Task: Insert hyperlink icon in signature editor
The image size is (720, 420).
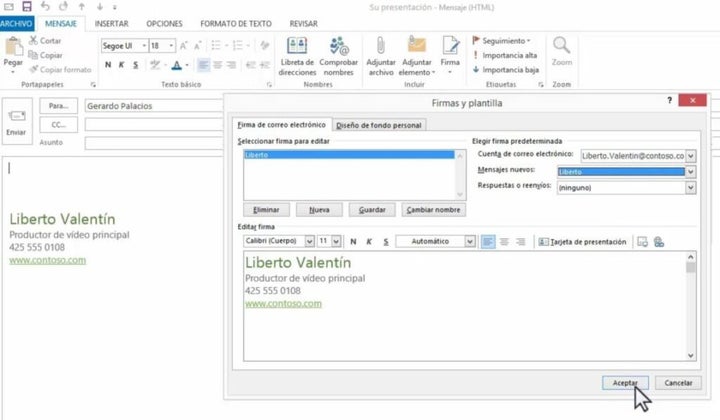Action: click(x=659, y=242)
